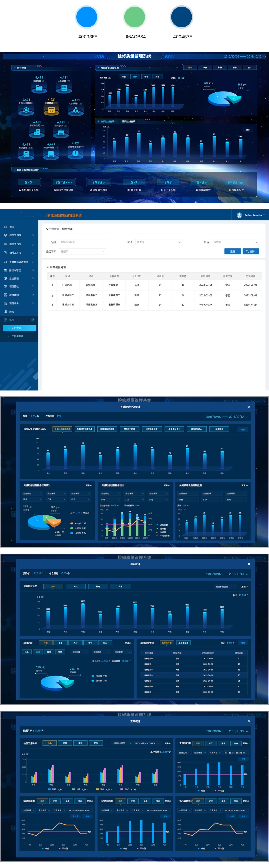Viewport: 269px width, 868px height.
Task: Click the 项目总量 folder icon
Action: (39, 89)
